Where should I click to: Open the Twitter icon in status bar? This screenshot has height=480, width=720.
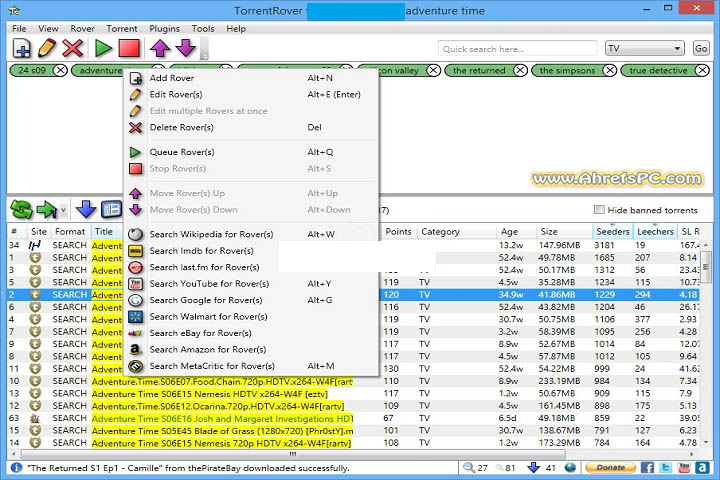pyautogui.click(x=666, y=468)
